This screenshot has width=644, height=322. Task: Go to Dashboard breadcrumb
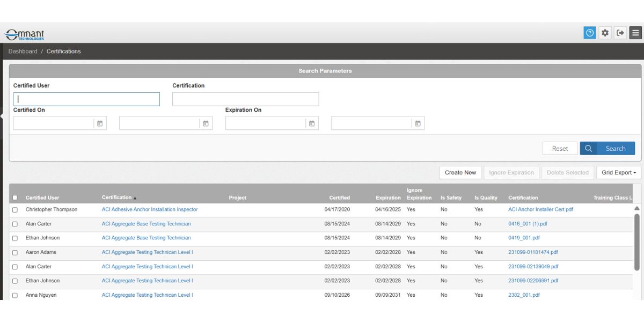tap(23, 52)
